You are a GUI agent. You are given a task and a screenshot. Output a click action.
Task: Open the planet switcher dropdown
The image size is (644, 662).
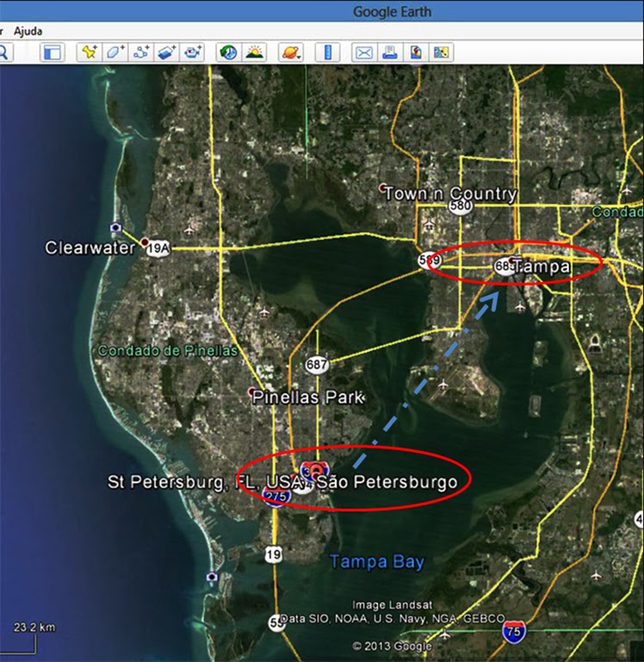coord(291,53)
